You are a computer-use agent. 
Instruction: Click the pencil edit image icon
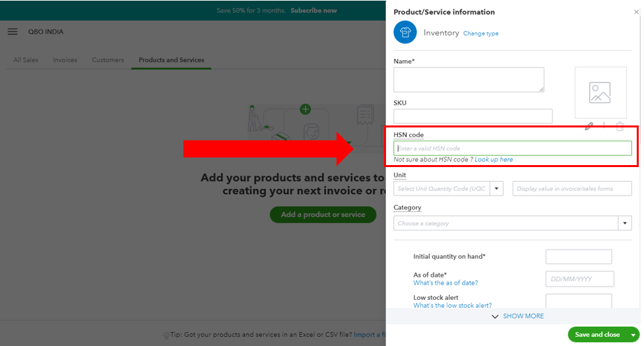tap(589, 126)
